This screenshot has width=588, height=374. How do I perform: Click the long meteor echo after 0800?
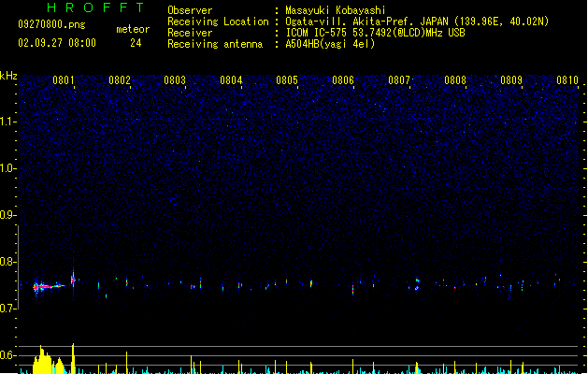click(x=49, y=287)
